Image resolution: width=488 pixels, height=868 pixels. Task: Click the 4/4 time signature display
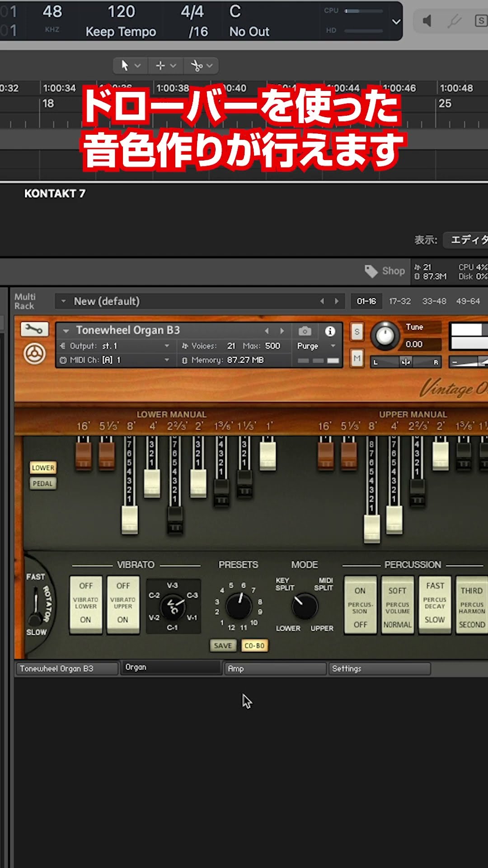click(x=192, y=11)
